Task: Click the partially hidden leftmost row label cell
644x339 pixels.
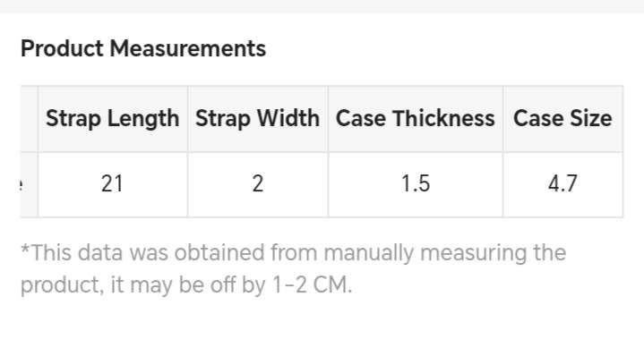Action: pyautogui.click(x=30, y=184)
